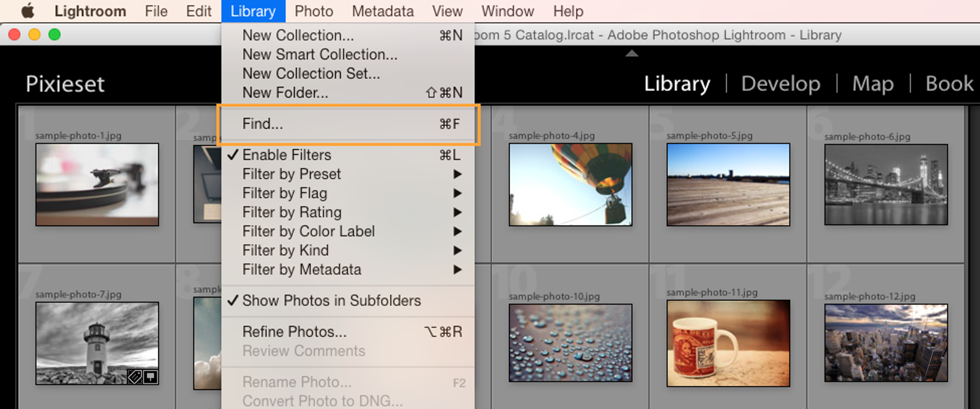The width and height of the screenshot is (980, 409).
Task: Open the Book module
Action: (x=949, y=84)
